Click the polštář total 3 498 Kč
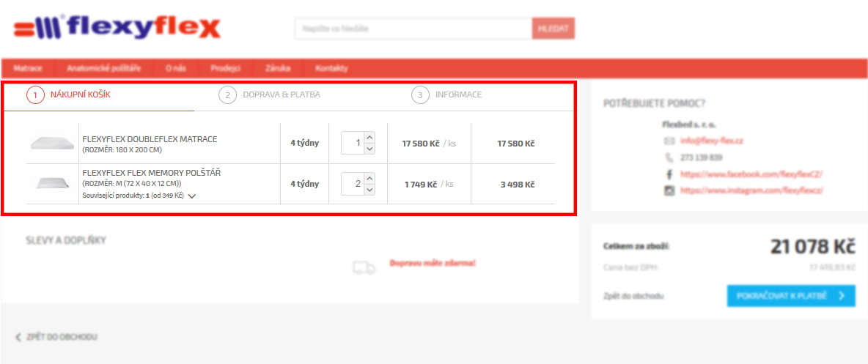This screenshot has width=868, height=364. [518, 185]
